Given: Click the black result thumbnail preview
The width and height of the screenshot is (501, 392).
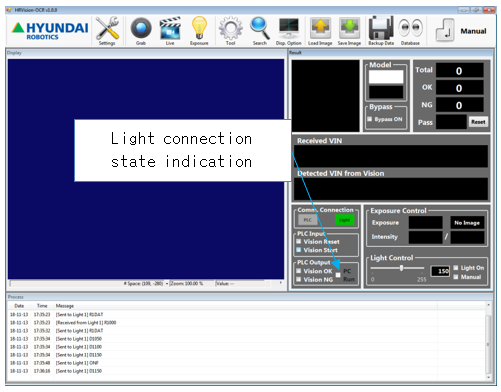Looking at the screenshot, I should click(x=325, y=96).
